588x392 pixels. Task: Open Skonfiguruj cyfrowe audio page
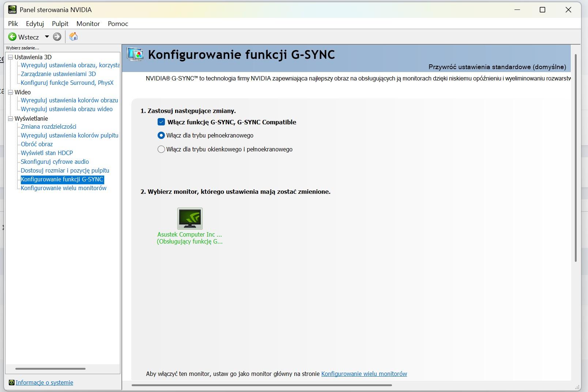pyautogui.click(x=55, y=162)
